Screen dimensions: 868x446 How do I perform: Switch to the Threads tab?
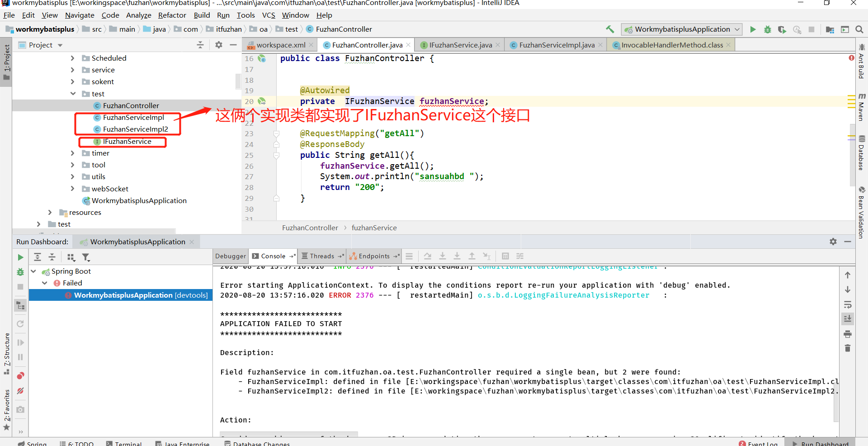[322, 256]
